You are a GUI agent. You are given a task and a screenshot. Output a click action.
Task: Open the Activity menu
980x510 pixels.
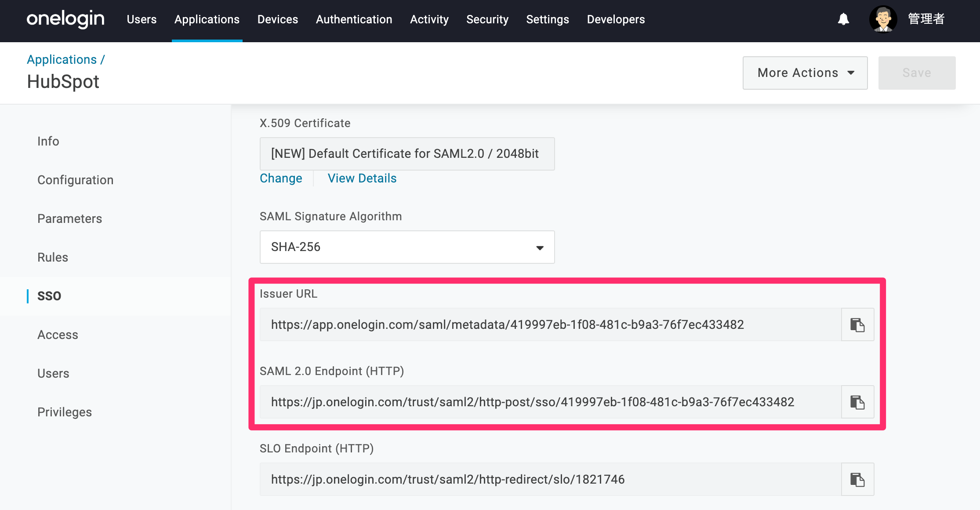pyautogui.click(x=429, y=19)
